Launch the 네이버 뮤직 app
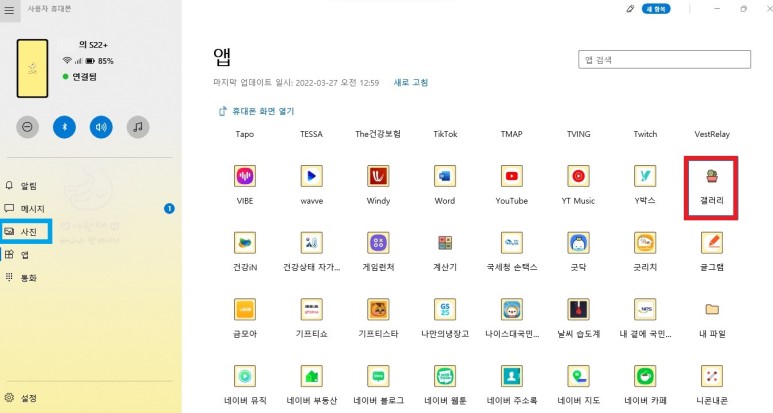 pyautogui.click(x=245, y=376)
